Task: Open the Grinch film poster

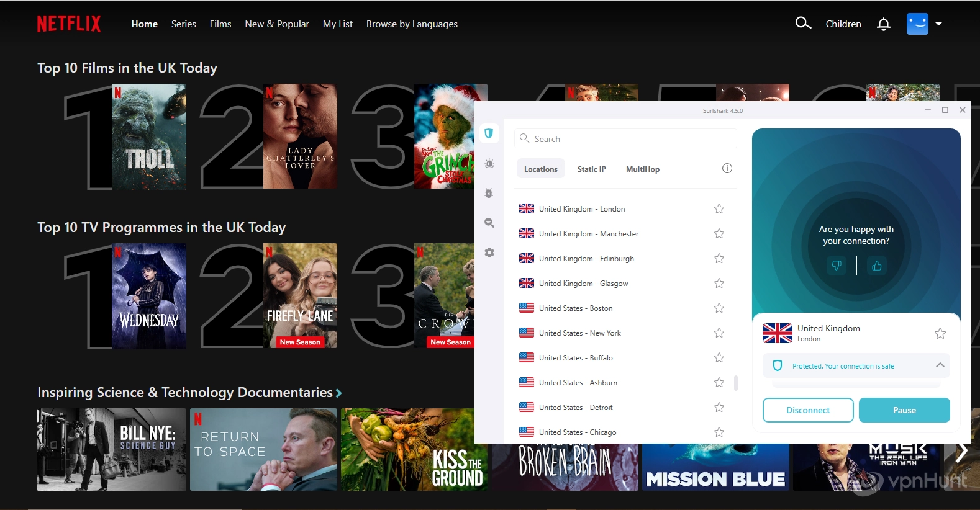Action: (445, 136)
